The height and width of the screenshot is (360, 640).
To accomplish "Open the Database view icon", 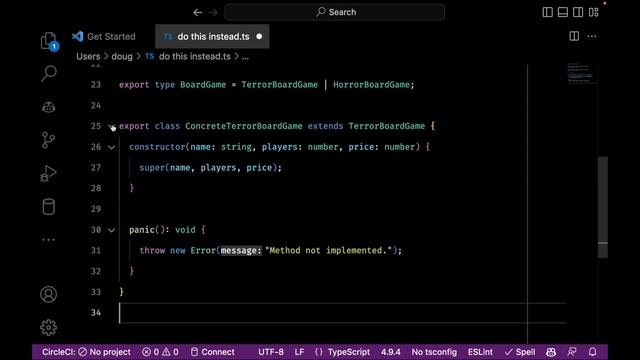I will [x=49, y=207].
